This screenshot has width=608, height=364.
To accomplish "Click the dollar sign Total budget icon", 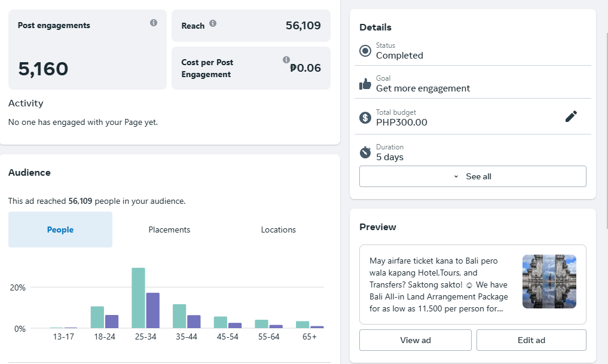I will click(x=365, y=118).
